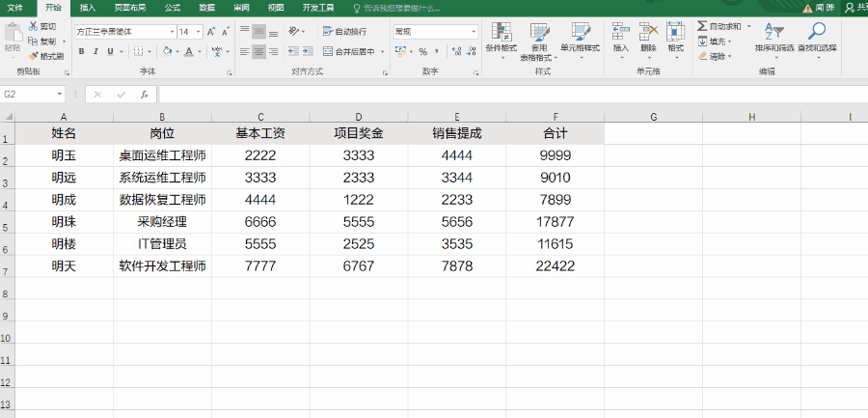The width and height of the screenshot is (868, 418).
Task: Click the font color A icon
Action: 189,51
